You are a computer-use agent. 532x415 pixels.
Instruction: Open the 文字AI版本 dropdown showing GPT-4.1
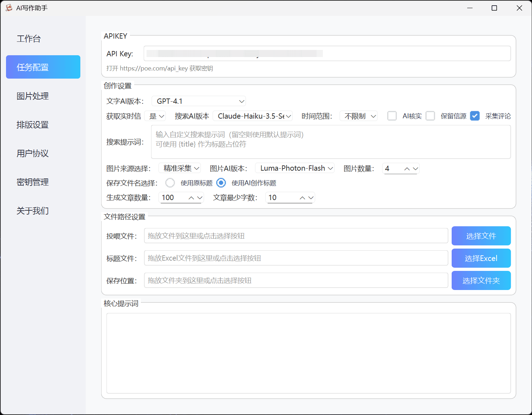click(199, 101)
